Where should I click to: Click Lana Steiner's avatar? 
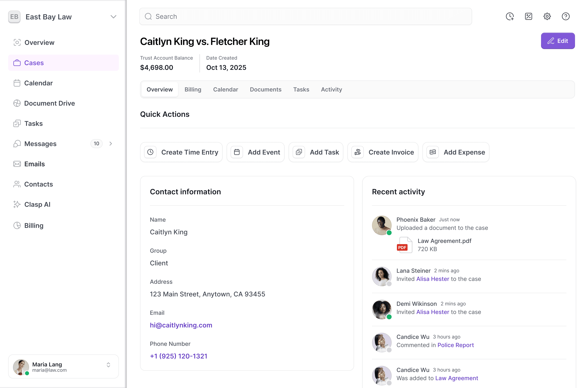382,277
